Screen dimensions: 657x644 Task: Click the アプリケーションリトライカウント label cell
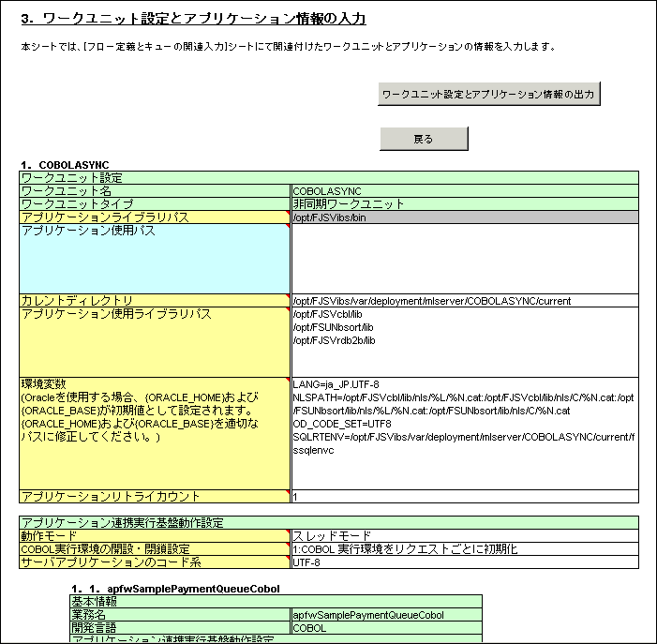point(155,497)
